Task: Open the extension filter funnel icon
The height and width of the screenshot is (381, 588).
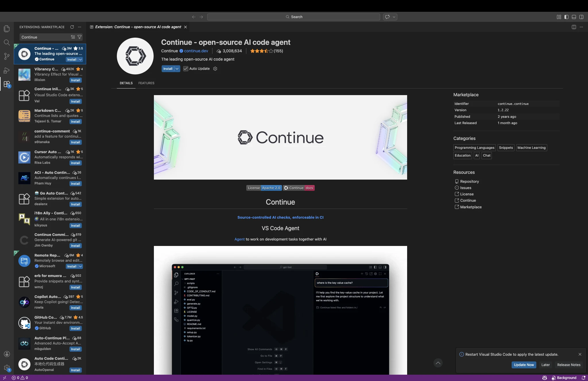Action: coord(80,37)
